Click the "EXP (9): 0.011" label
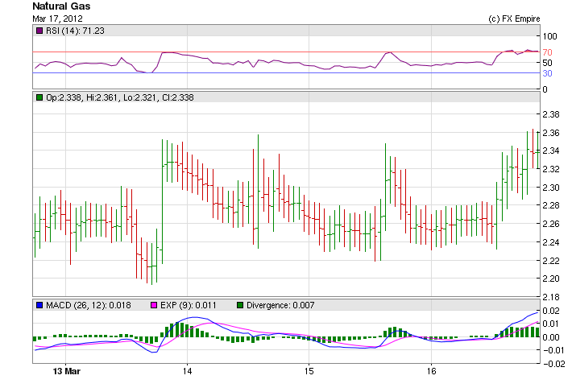Viewport: 572px width, 392px height. coord(189,305)
